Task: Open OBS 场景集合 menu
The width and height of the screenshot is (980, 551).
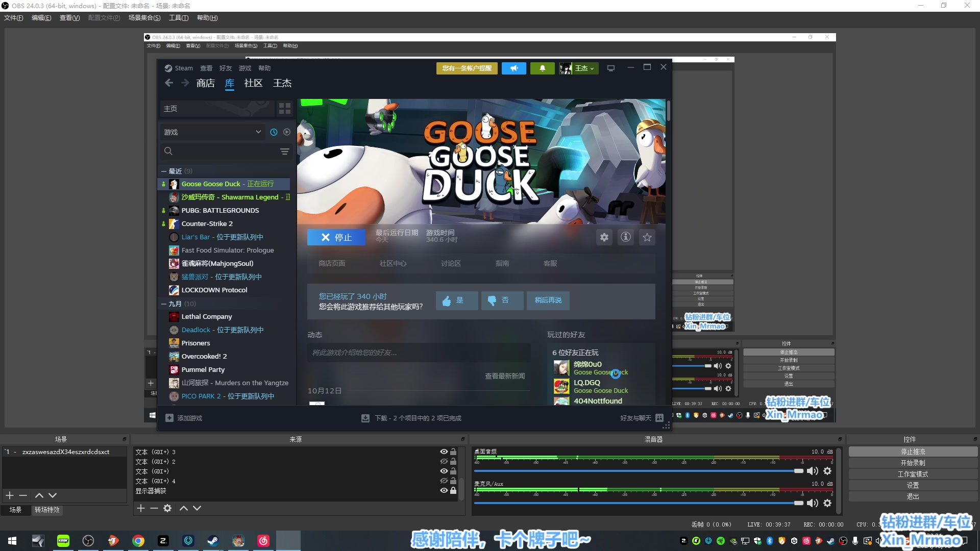Action: point(144,18)
